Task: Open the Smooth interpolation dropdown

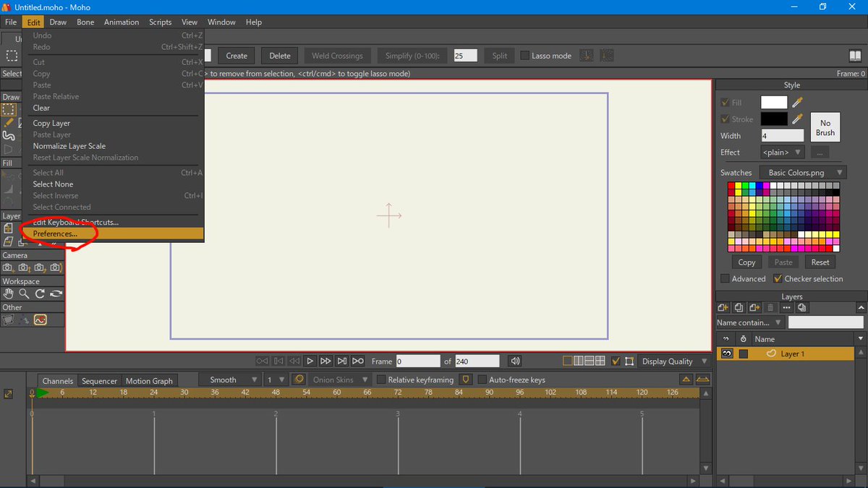Action: point(230,380)
